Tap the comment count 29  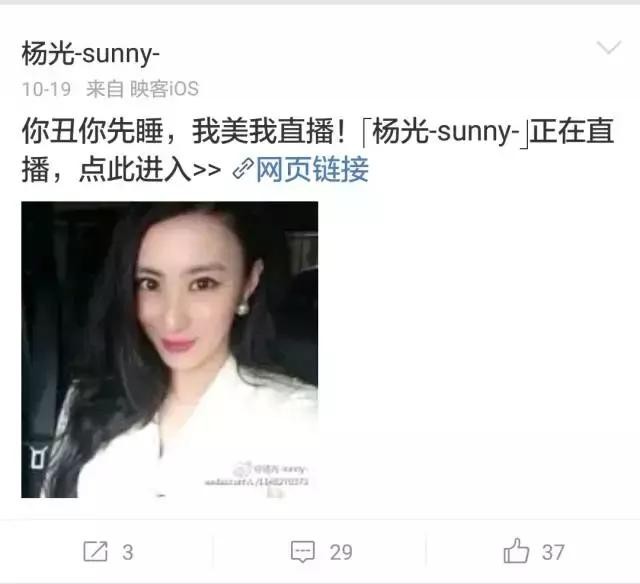(x=341, y=553)
